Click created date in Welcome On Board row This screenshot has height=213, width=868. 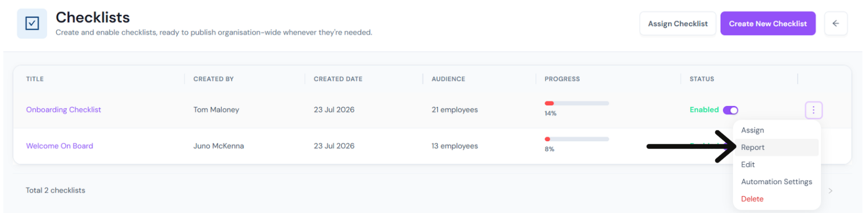point(334,146)
